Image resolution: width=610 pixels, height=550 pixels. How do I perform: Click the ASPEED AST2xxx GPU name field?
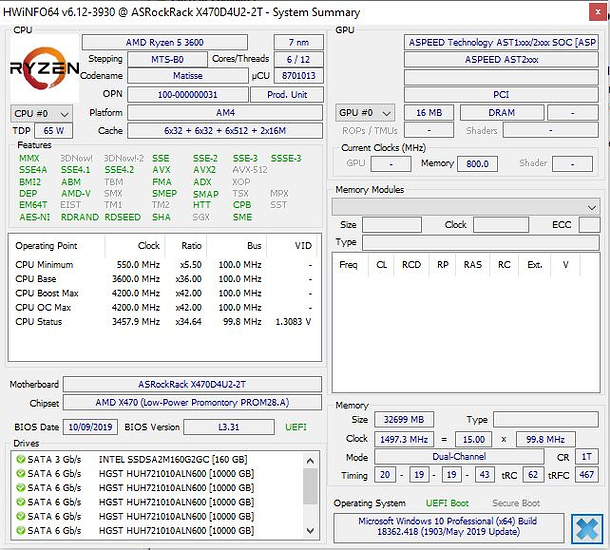coord(501,60)
